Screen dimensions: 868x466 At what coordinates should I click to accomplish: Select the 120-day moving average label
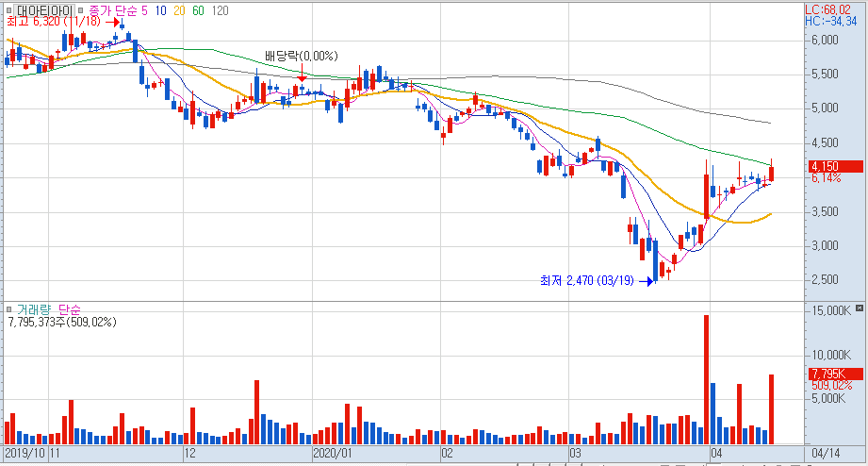click(220, 10)
